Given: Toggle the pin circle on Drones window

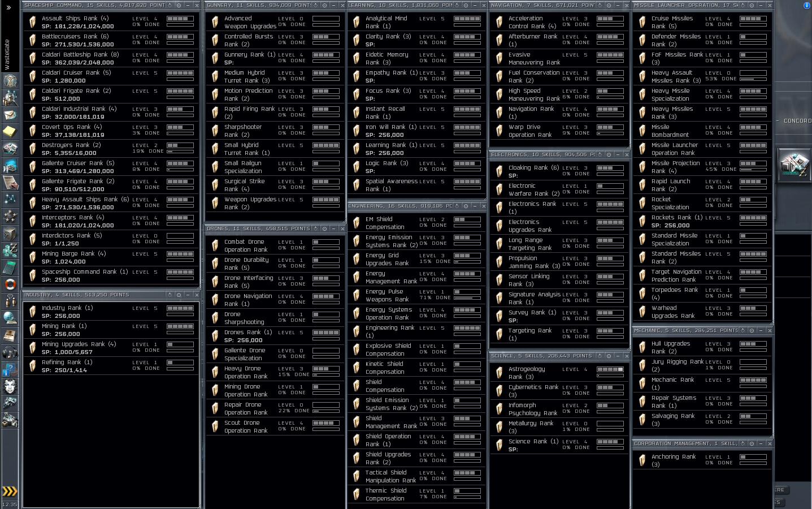Looking at the screenshot, I should pos(324,228).
